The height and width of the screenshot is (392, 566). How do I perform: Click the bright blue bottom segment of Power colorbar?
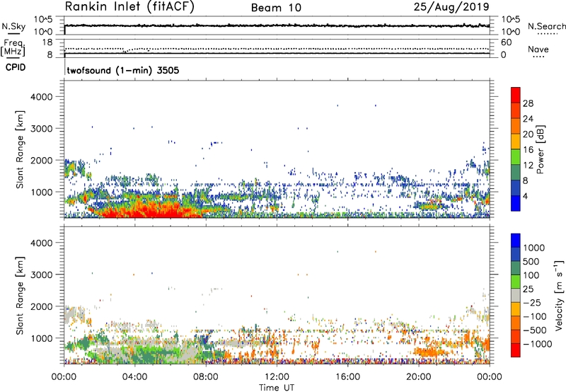click(x=516, y=203)
